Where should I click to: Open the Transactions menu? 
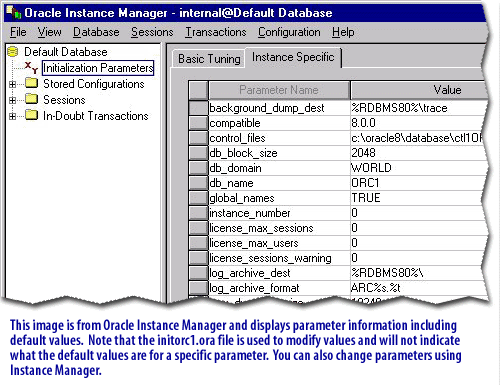pyautogui.click(x=216, y=32)
